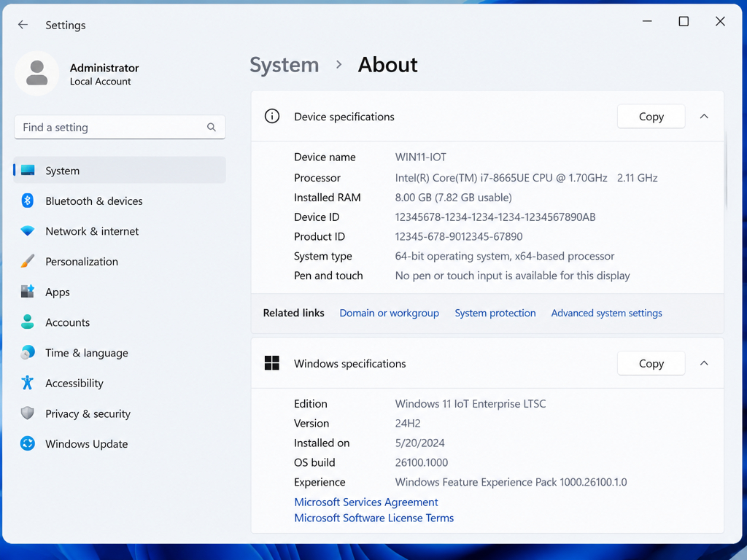Screen dimensions: 747x560
Task: Click the Windows Update sync icon
Action: tap(28, 443)
